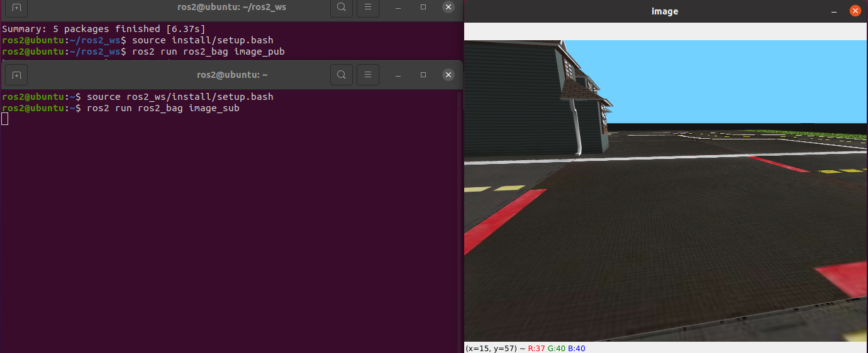The height and width of the screenshot is (353, 868).
Task: Open hamburger menu in front home terminal
Action: pos(368,75)
